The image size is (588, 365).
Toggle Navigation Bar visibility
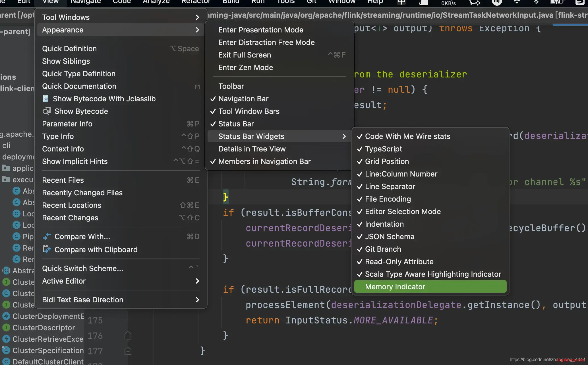click(243, 99)
